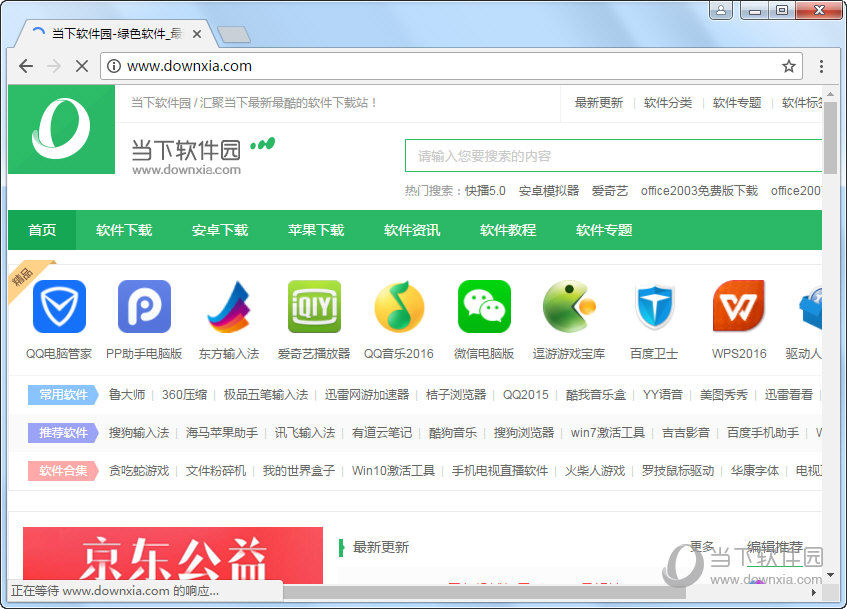Click the 京东公益 banner image
Image resolution: width=847 pixels, height=609 pixels.
pos(173,555)
